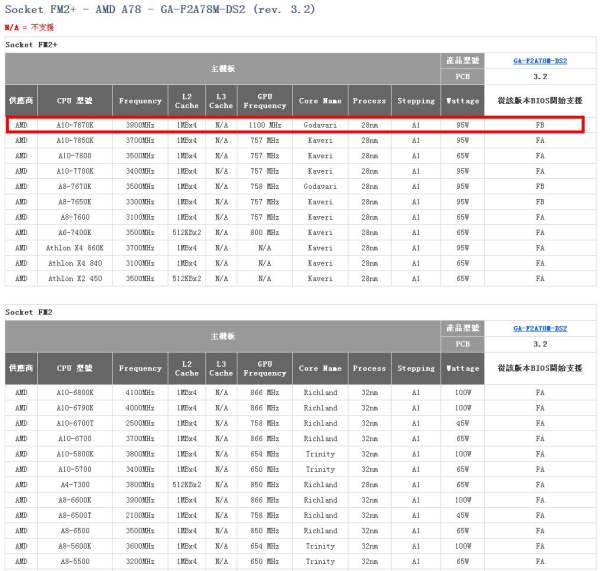Click the GPU Frequency header in FM2 table
The width and height of the screenshot is (600, 571).
[265, 368]
